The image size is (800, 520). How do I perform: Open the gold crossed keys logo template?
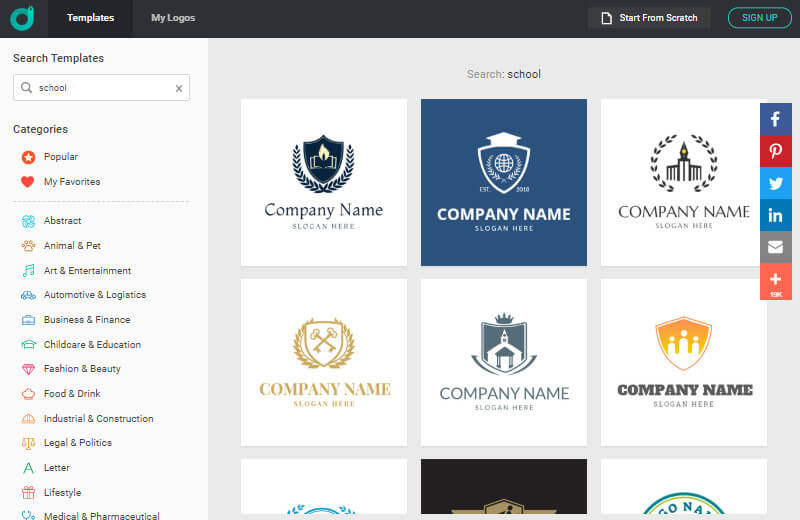(324, 362)
